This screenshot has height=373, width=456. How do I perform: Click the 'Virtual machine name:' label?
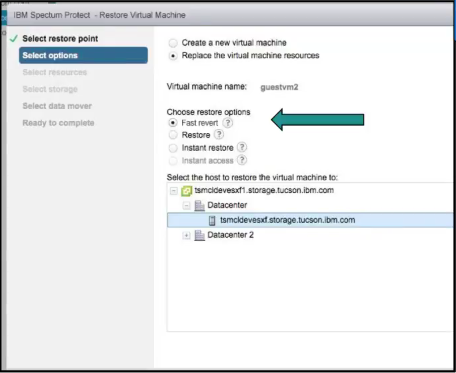click(207, 87)
